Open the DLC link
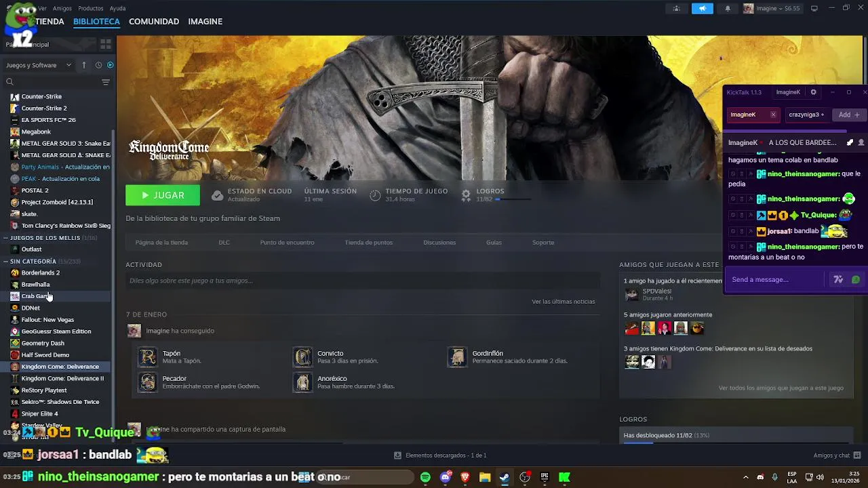The height and width of the screenshot is (488, 868). pyautogui.click(x=224, y=243)
